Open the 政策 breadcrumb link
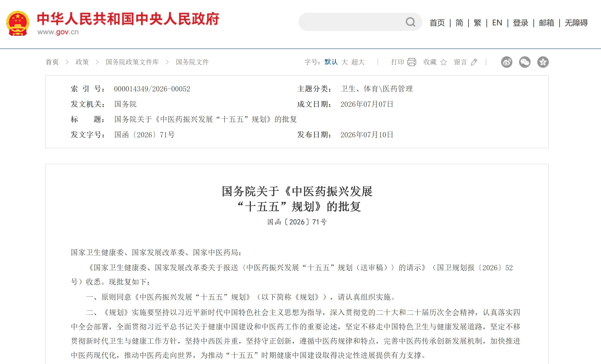 click(x=82, y=62)
